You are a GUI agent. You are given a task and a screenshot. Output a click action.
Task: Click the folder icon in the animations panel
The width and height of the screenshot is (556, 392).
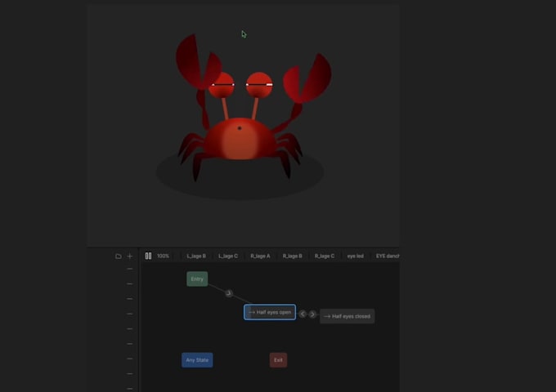(119, 256)
